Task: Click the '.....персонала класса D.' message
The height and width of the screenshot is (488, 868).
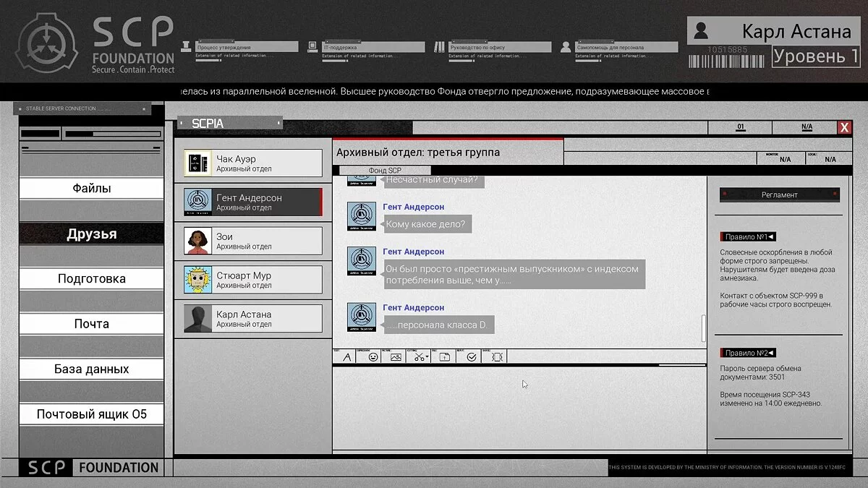Action: pos(438,325)
